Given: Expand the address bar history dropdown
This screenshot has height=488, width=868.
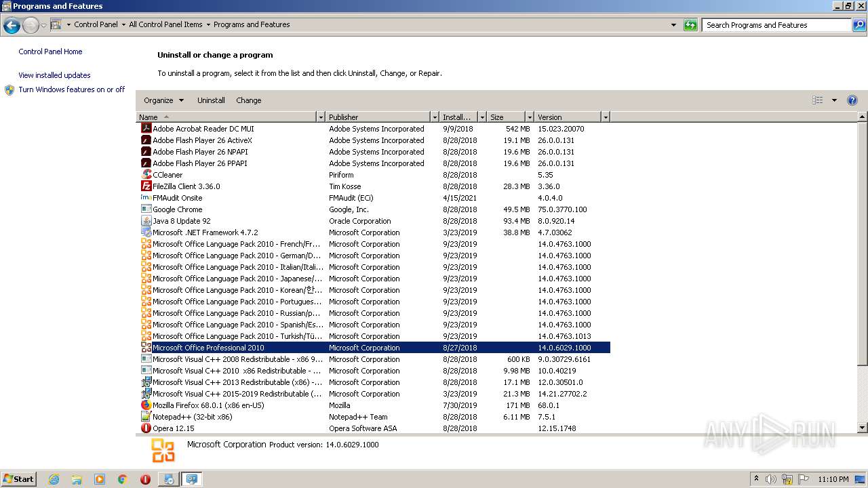Looking at the screenshot, I should point(673,25).
